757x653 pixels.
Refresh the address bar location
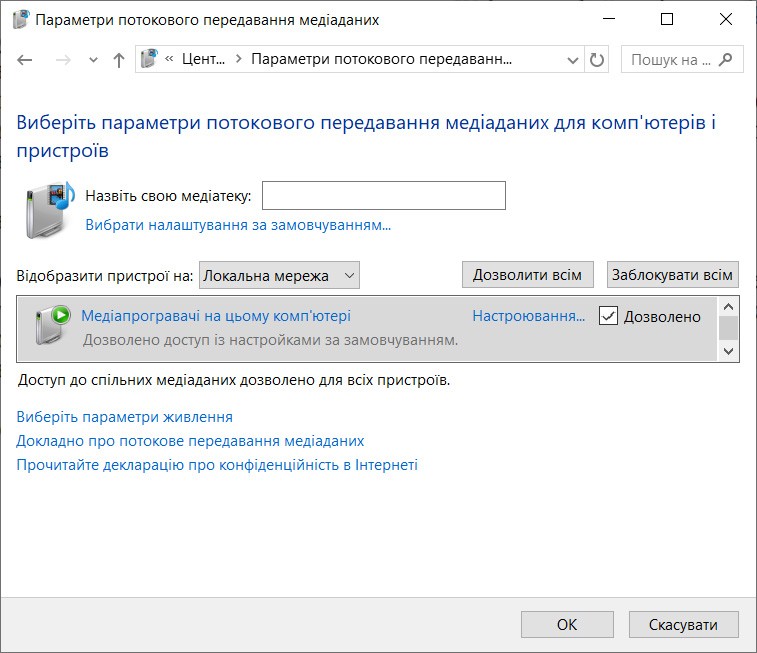(x=597, y=60)
